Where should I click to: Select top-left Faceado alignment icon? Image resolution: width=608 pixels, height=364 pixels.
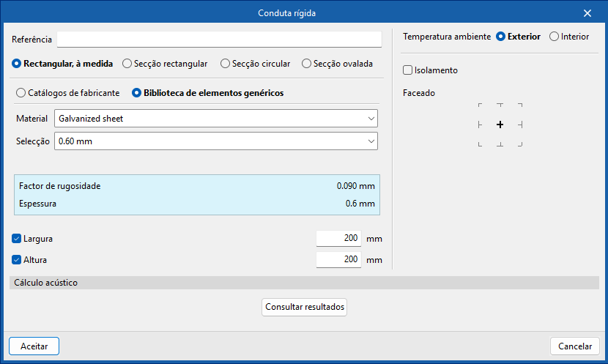480,105
